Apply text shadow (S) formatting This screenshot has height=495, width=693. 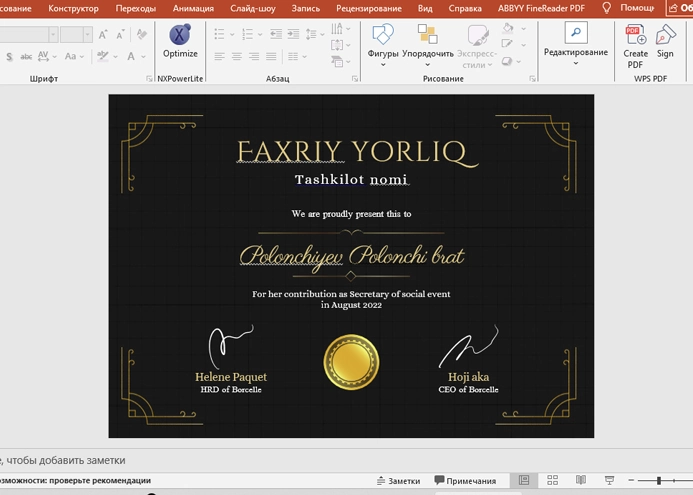pyautogui.click(x=9, y=56)
